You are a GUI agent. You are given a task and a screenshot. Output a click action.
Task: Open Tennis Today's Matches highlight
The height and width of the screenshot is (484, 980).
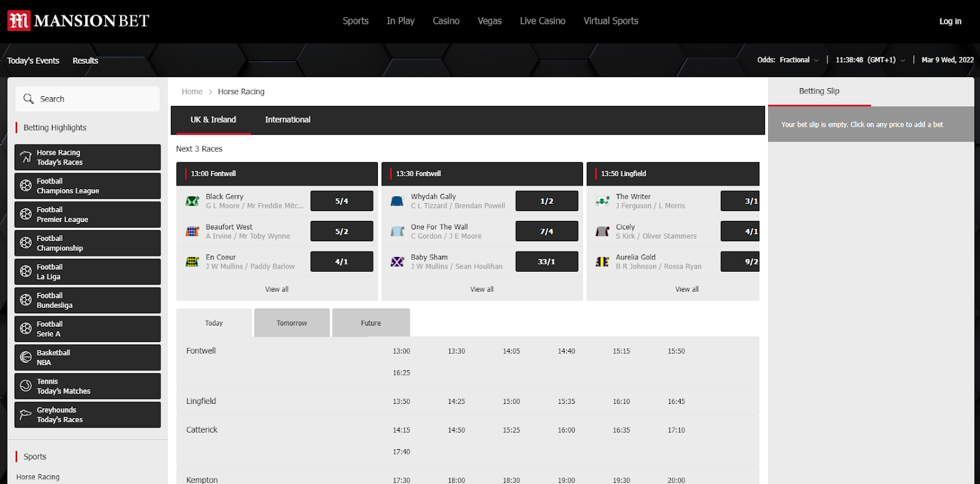[x=88, y=386]
